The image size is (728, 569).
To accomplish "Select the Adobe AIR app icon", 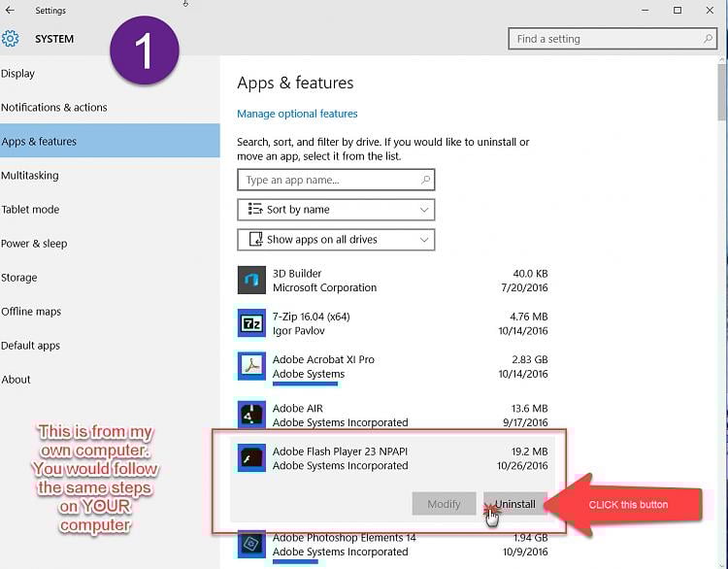I will coord(251,415).
